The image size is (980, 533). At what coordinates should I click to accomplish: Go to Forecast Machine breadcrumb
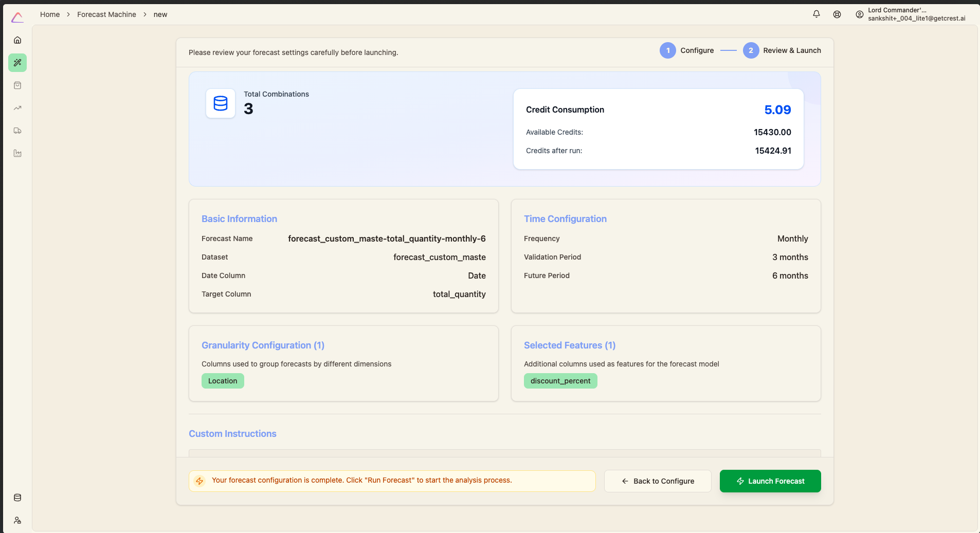106,14
